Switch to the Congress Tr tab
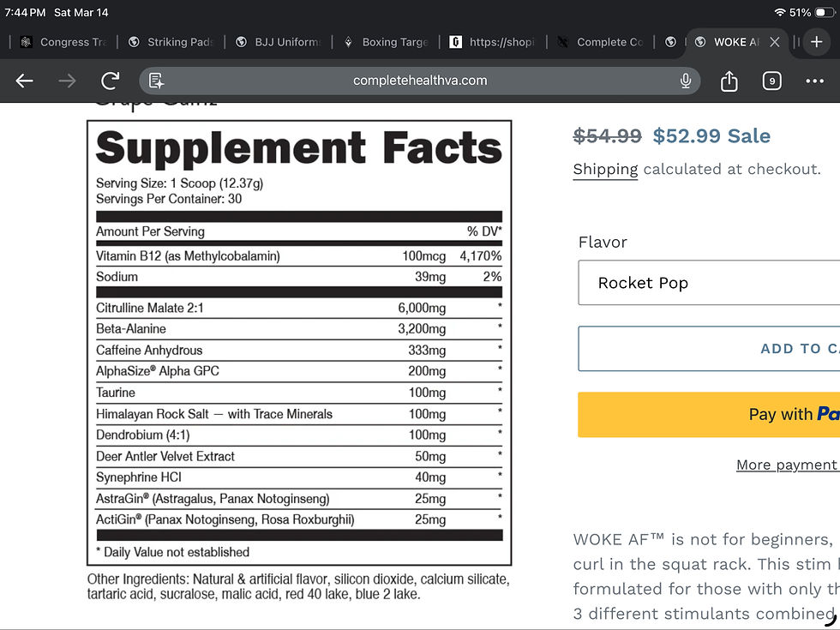The height and width of the screenshot is (630, 840). [x=63, y=42]
